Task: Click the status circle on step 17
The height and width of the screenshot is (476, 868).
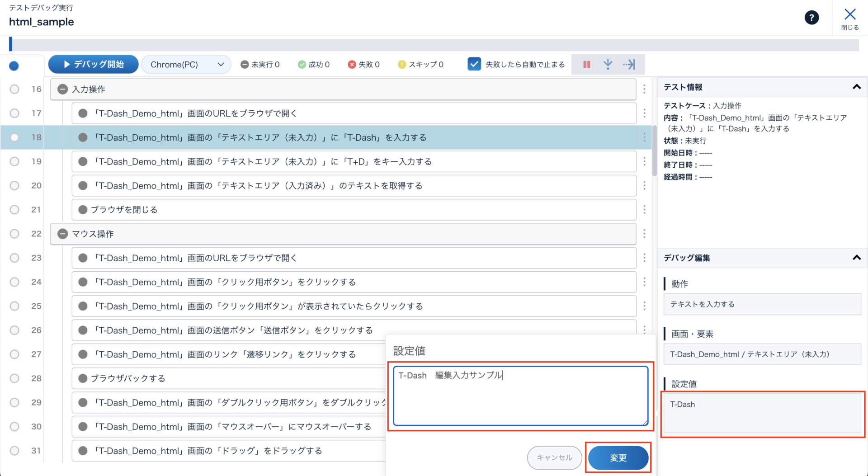Action: click(x=83, y=113)
